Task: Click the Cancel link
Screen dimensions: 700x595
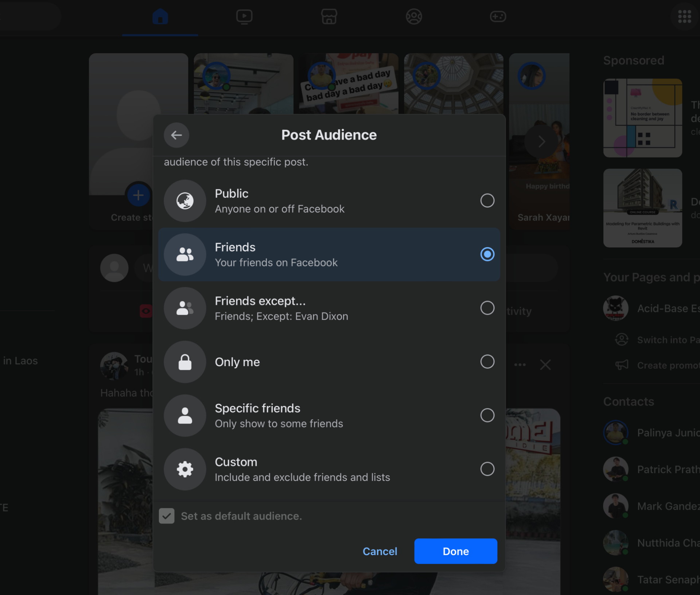Action: click(380, 551)
